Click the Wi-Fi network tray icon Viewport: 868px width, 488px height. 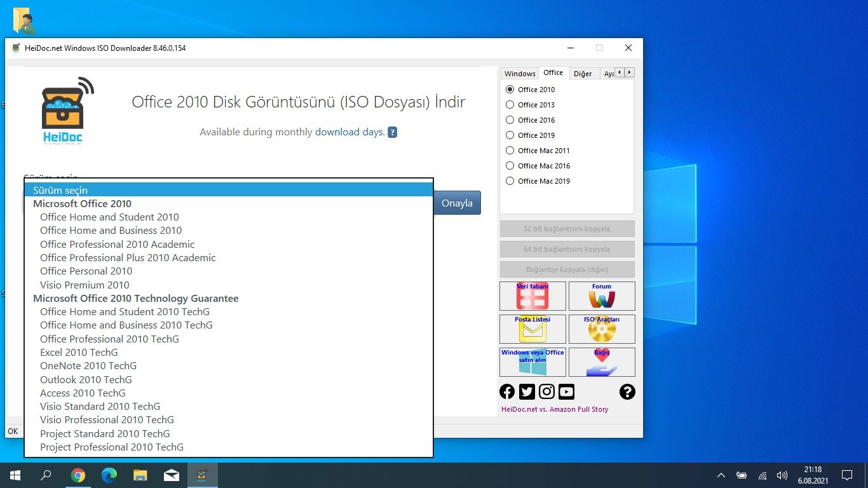(763, 475)
